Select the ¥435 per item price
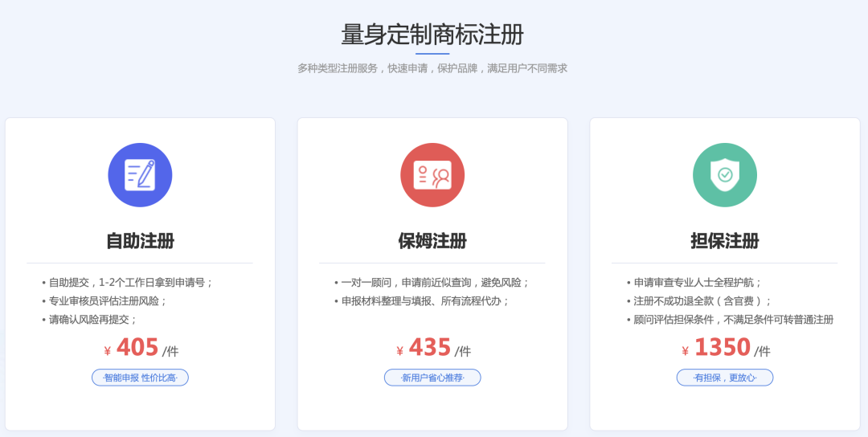 pyautogui.click(x=432, y=349)
